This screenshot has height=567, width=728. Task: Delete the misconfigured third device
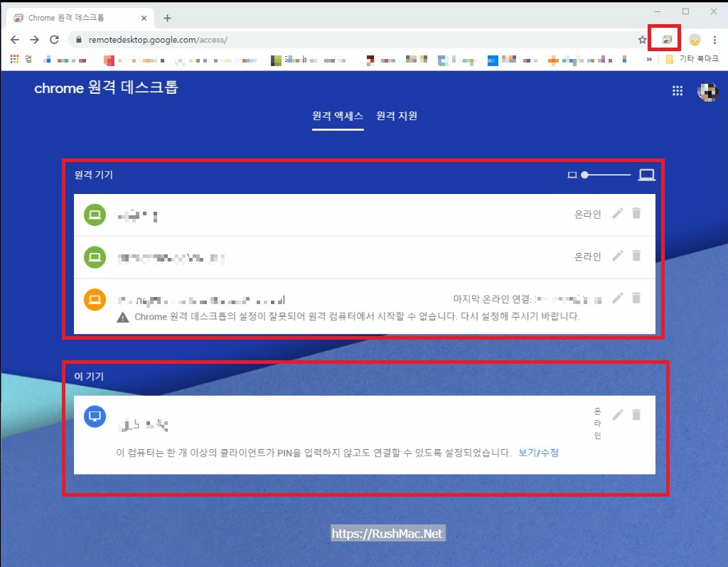click(x=636, y=298)
